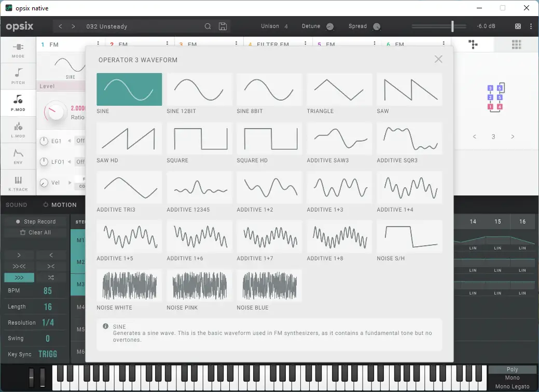Adjust the master volume slider
The image size is (539, 392).
(453, 26)
